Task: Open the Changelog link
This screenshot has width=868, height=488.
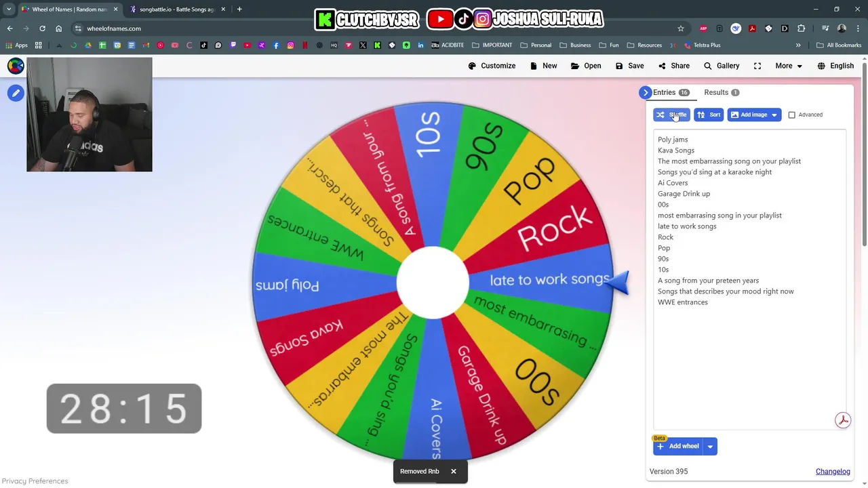Action: point(833,471)
